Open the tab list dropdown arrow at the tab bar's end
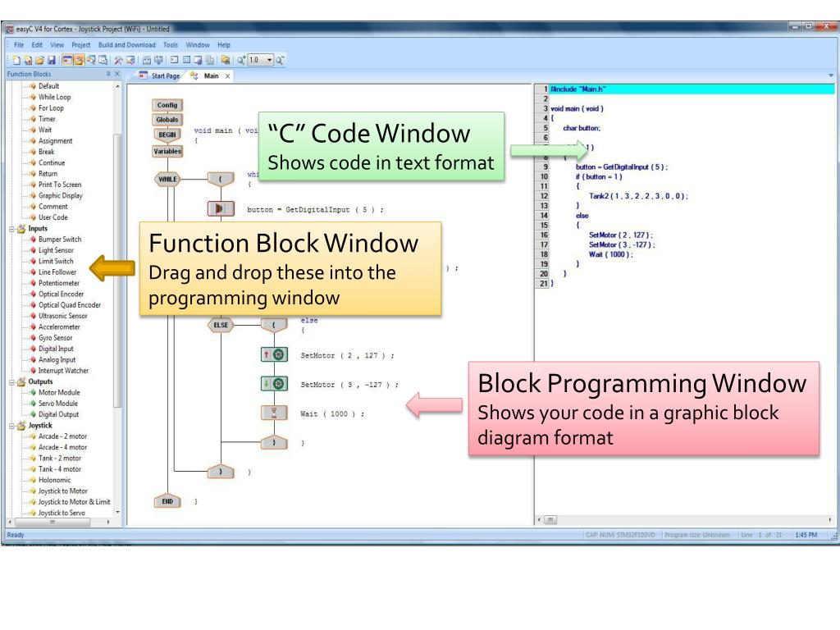Image resolution: width=840 pixels, height=630 pixels. click(831, 75)
